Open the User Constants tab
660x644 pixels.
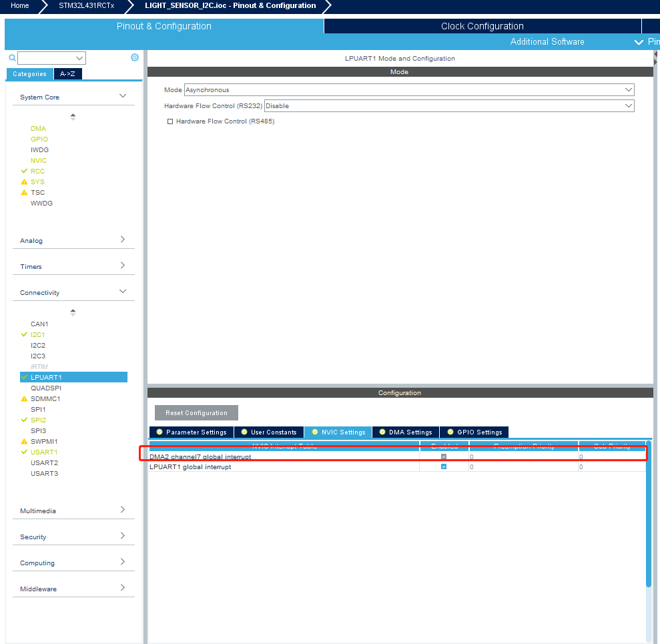tap(269, 432)
